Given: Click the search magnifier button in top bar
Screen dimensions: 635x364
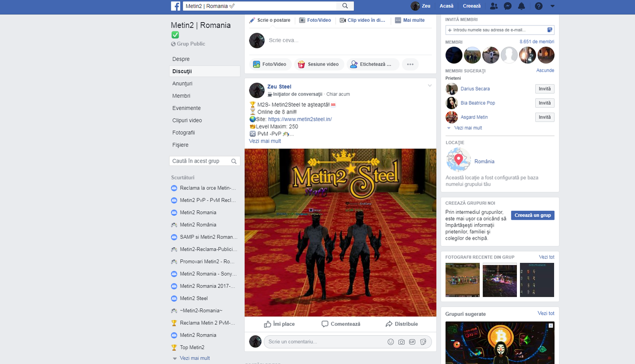Looking at the screenshot, I should click(345, 6).
